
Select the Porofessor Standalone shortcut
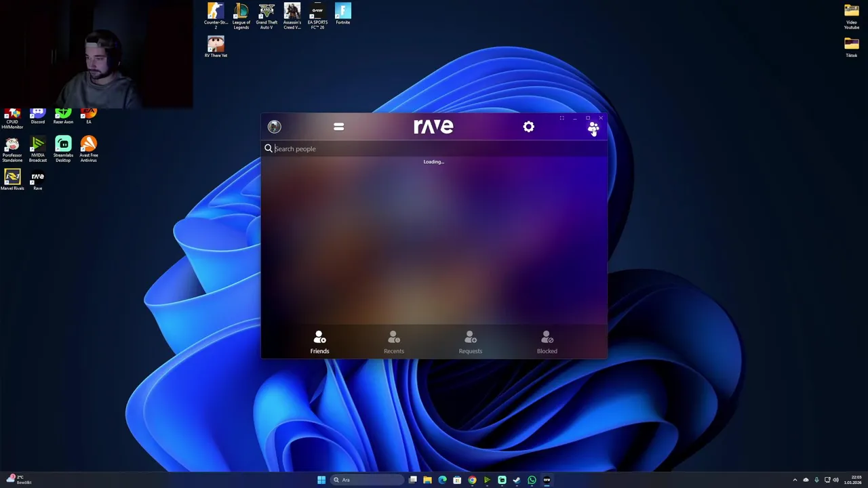tap(12, 150)
